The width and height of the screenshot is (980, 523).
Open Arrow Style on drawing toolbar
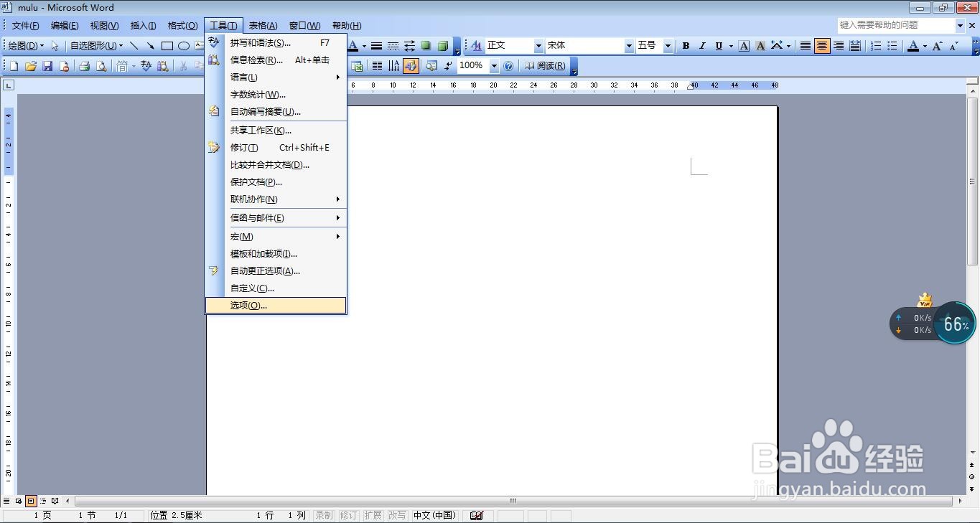coord(409,45)
